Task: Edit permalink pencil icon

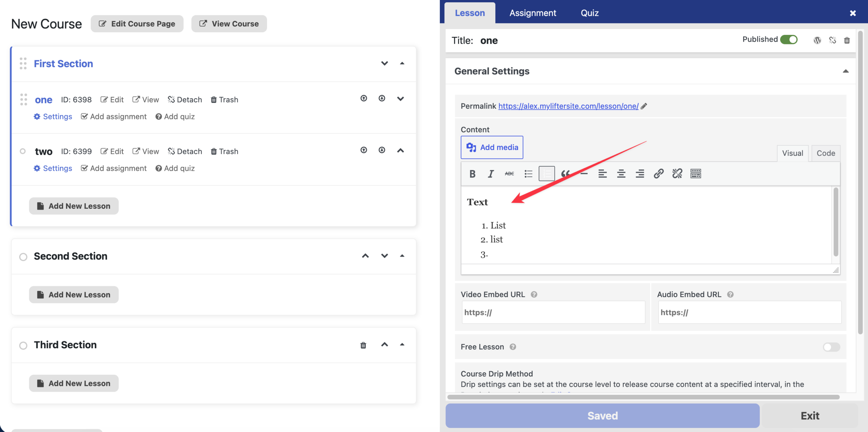Action: click(x=644, y=106)
